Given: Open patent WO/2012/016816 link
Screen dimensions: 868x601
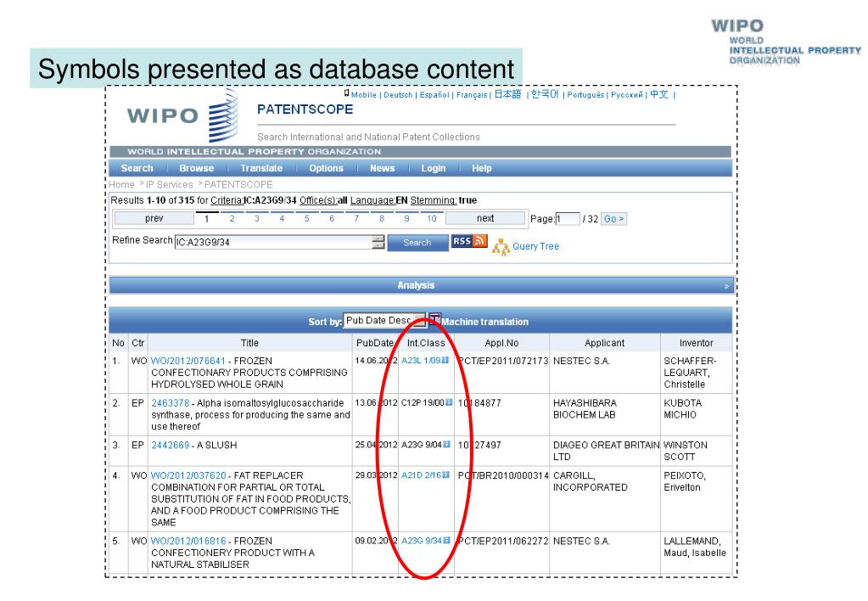Looking at the screenshot, I should coord(188,541).
